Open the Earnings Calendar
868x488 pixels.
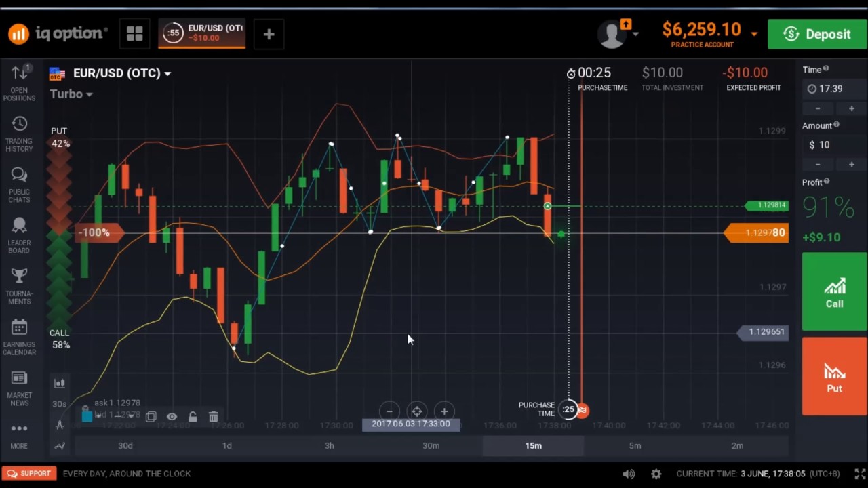click(x=19, y=337)
